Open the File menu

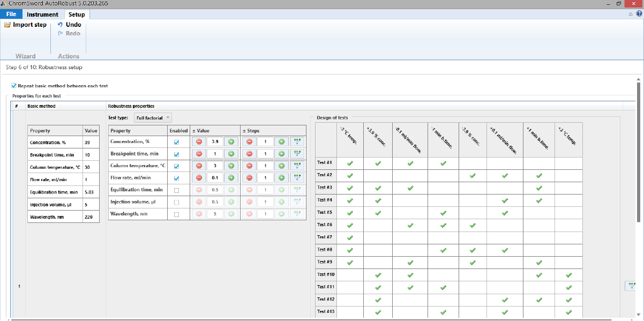click(11, 14)
